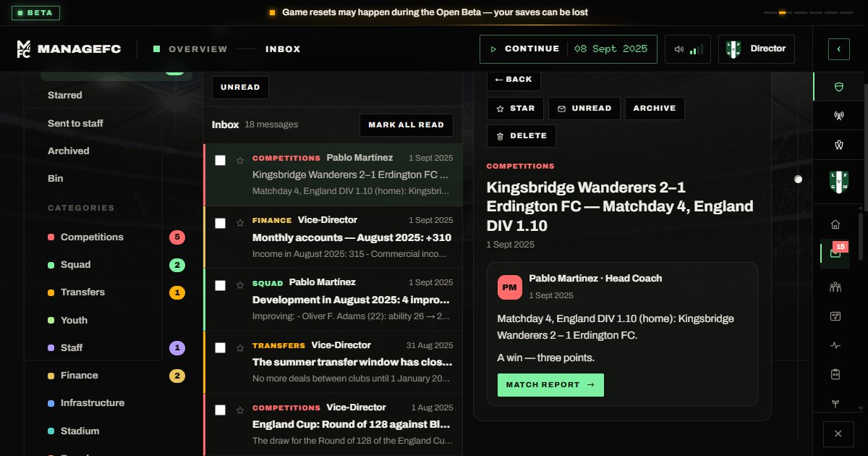868x456 pixels.
Task: Click the Overview breadcrumb
Action: (198, 49)
